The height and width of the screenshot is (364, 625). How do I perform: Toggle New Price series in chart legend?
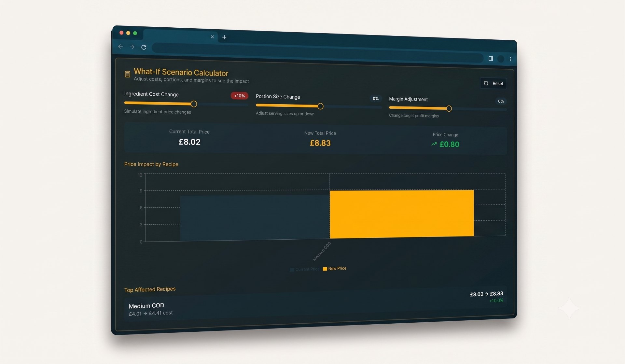click(335, 269)
